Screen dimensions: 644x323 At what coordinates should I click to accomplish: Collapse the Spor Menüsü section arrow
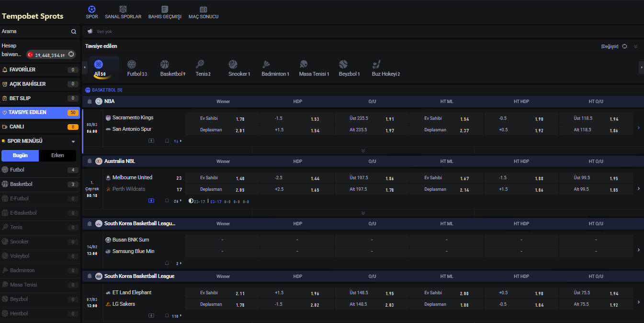pyautogui.click(x=73, y=141)
